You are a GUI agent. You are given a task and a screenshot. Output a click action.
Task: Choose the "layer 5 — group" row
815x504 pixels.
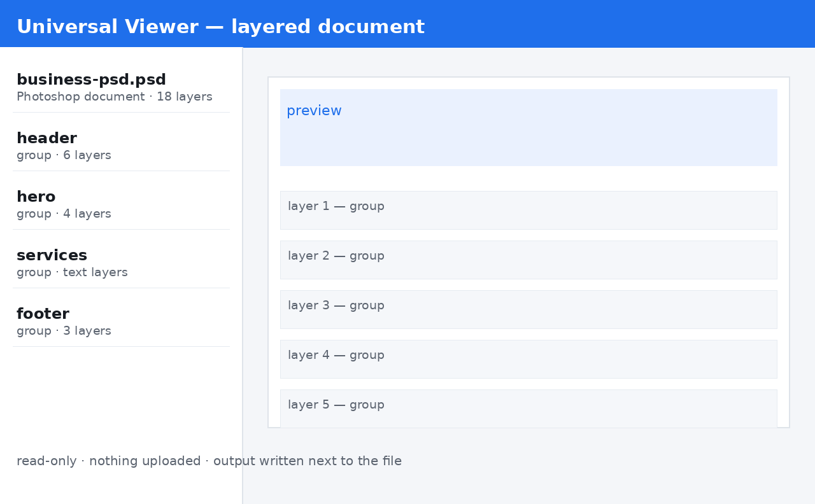[528, 409]
